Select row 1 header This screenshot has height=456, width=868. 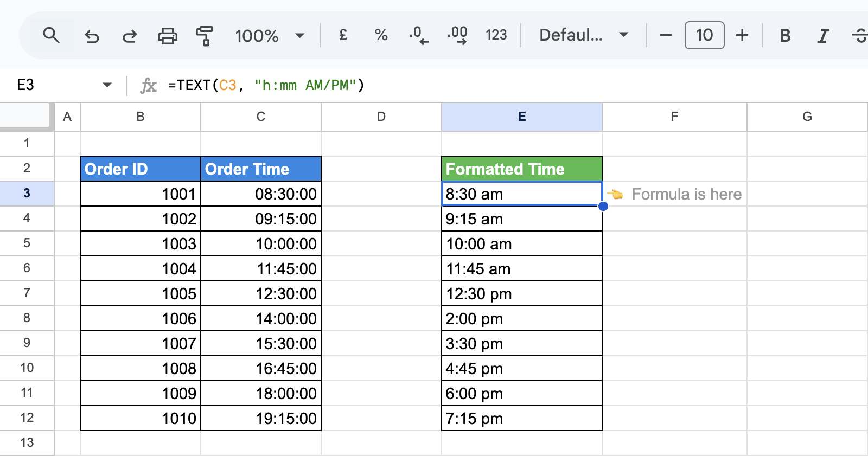click(27, 144)
